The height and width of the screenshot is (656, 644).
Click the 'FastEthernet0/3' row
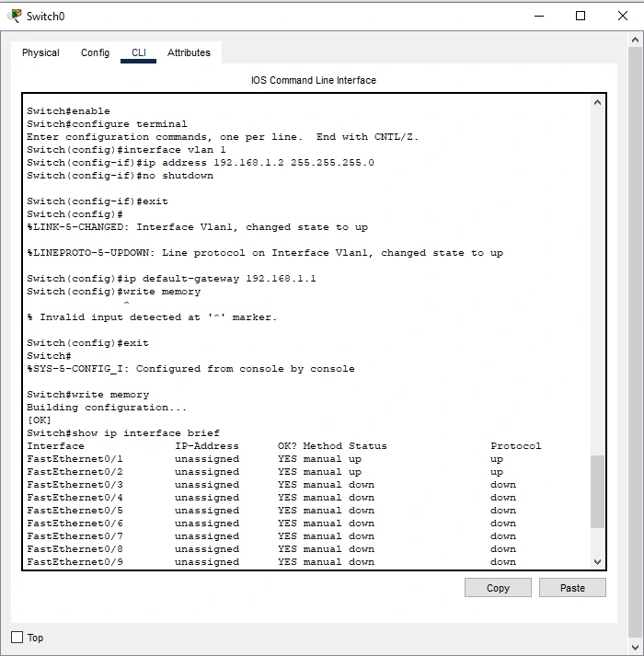pos(271,485)
